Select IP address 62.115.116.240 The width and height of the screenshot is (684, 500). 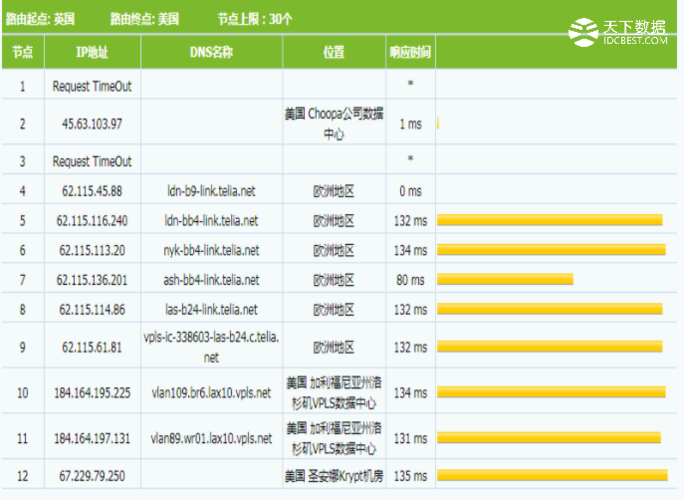92,221
